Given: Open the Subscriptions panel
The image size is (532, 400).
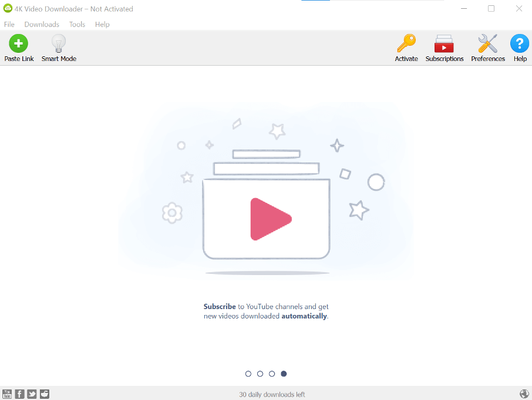Looking at the screenshot, I should tap(444, 48).
